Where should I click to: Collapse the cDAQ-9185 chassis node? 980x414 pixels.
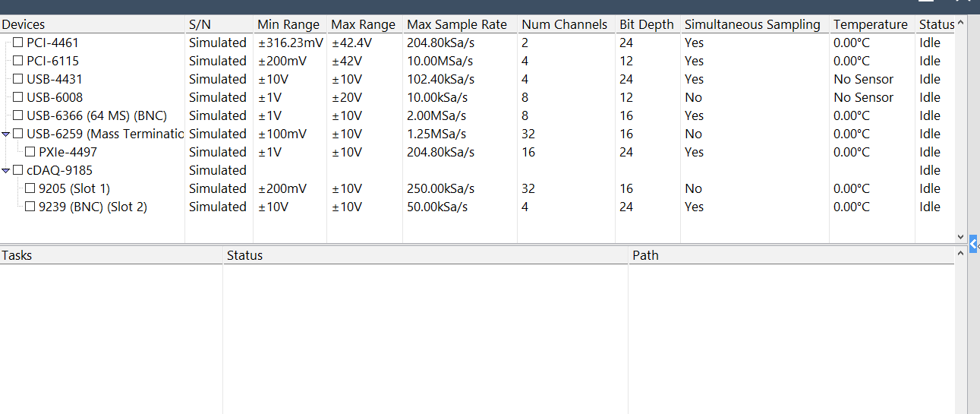pos(6,170)
